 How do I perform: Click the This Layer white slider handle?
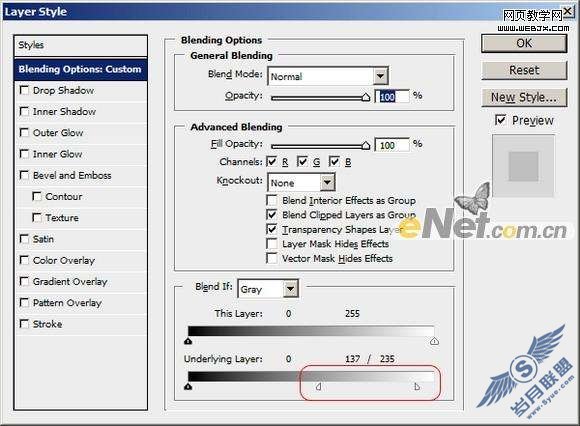[434, 341]
